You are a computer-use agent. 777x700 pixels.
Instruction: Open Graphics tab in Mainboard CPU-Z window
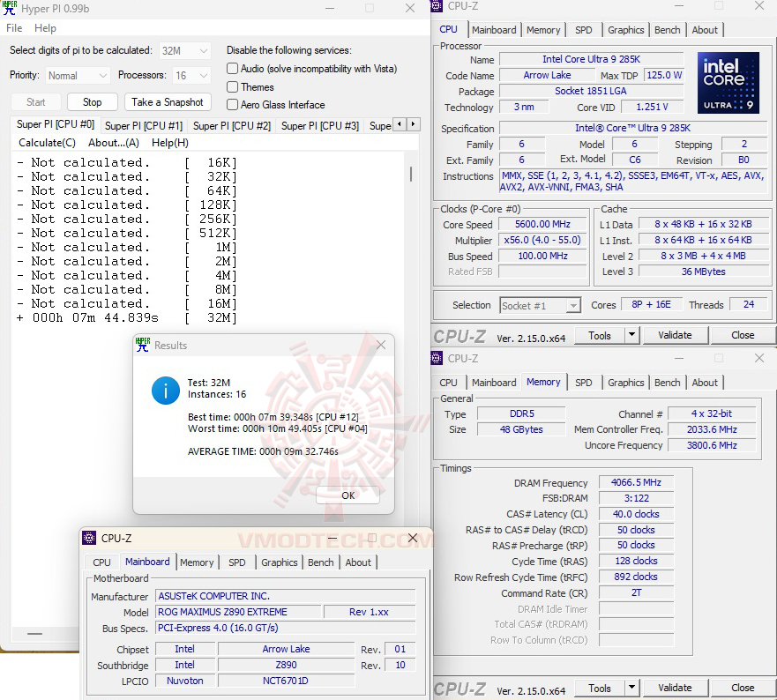click(x=280, y=562)
